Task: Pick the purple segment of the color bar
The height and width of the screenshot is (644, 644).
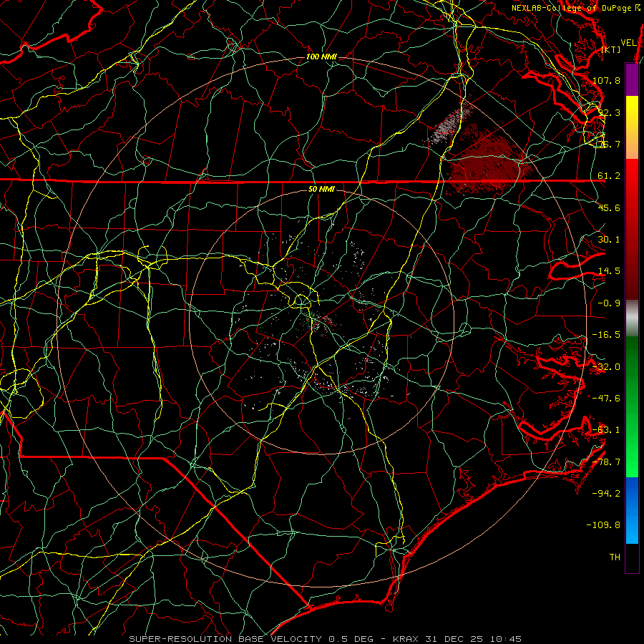Action: (632, 79)
